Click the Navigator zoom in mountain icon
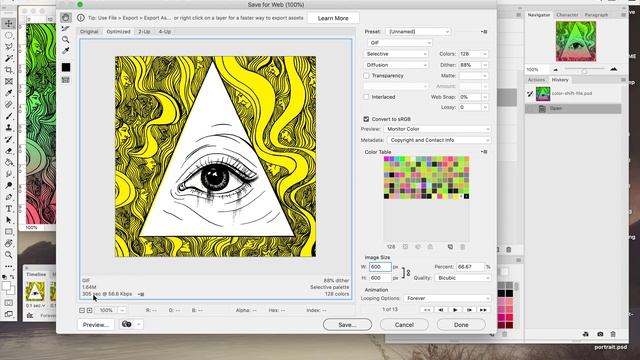Image resolution: width=640 pixels, height=360 pixels. [613, 69]
